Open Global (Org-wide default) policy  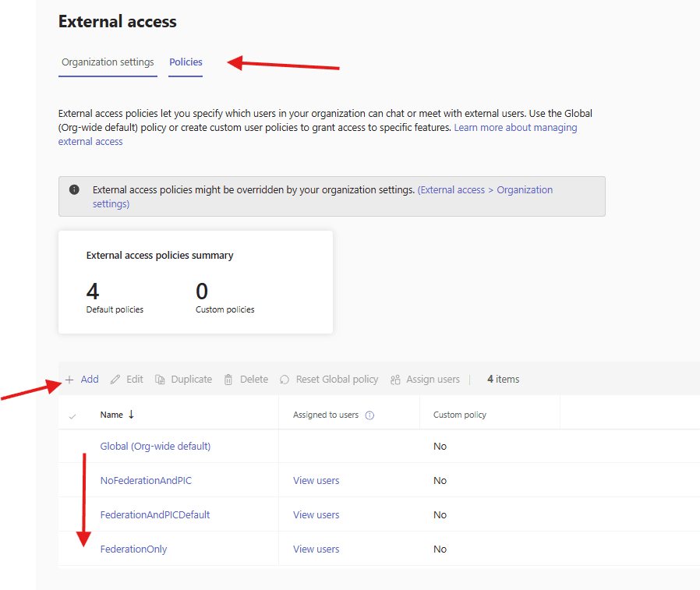[155, 447]
